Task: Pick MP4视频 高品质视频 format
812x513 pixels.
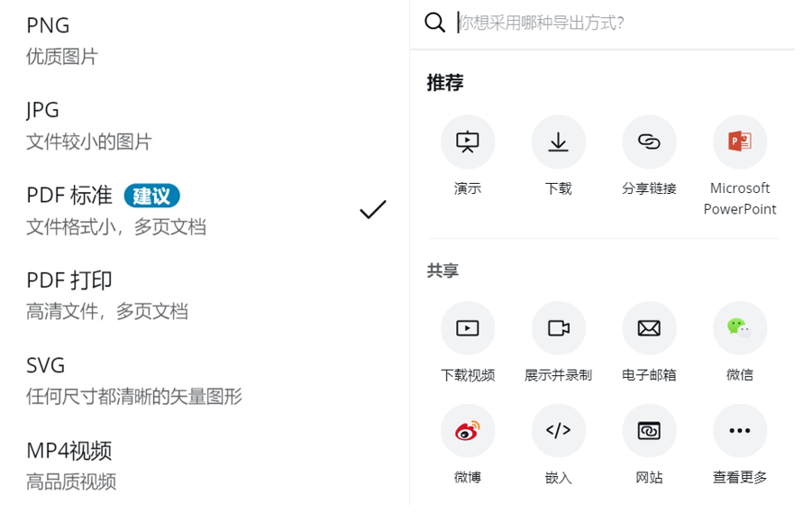Action: click(205, 465)
